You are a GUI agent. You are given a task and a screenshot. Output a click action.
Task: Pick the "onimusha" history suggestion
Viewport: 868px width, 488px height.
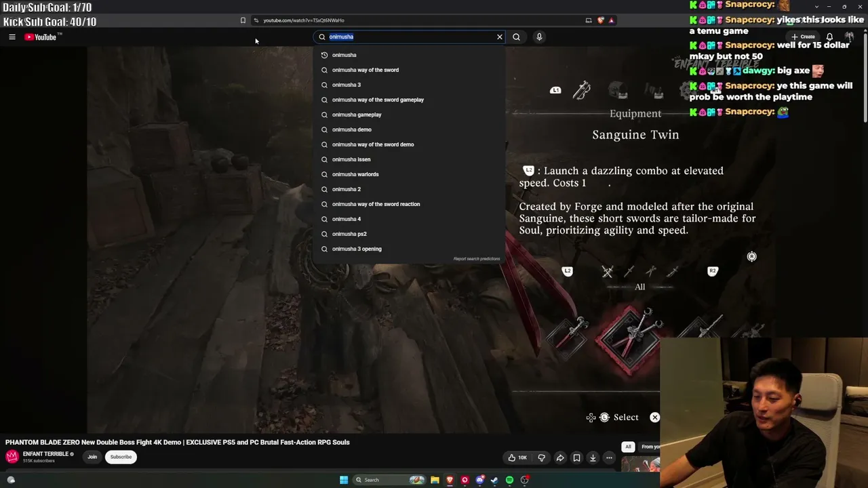click(x=410, y=55)
